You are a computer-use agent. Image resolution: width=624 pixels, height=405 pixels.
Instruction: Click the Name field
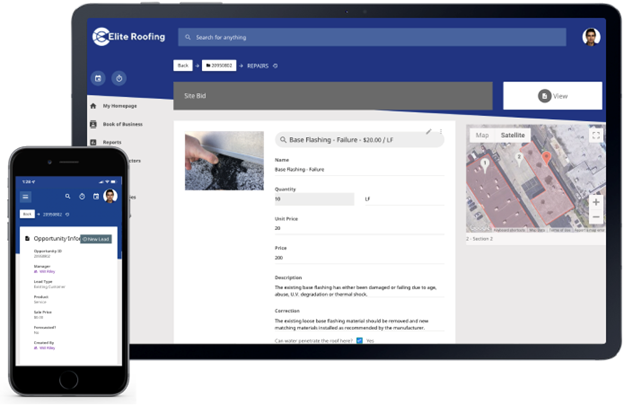click(x=359, y=170)
